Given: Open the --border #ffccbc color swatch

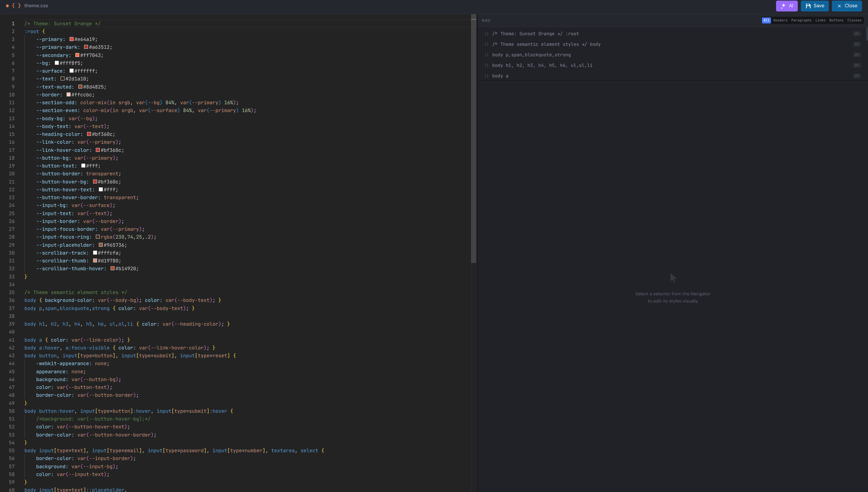Looking at the screenshot, I should 69,95.
